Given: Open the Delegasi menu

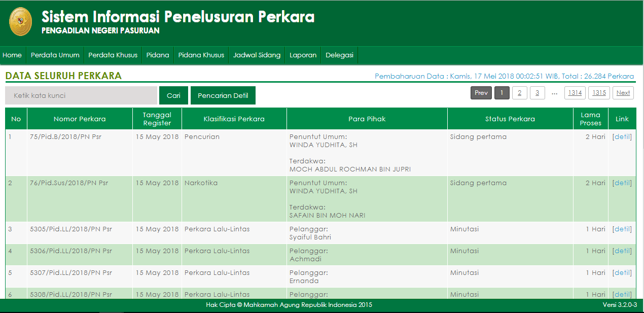Looking at the screenshot, I should tap(339, 55).
